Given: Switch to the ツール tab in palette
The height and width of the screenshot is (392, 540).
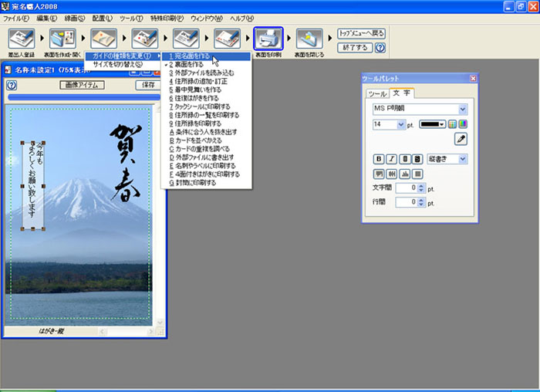Looking at the screenshot, I should pos(377,93).
